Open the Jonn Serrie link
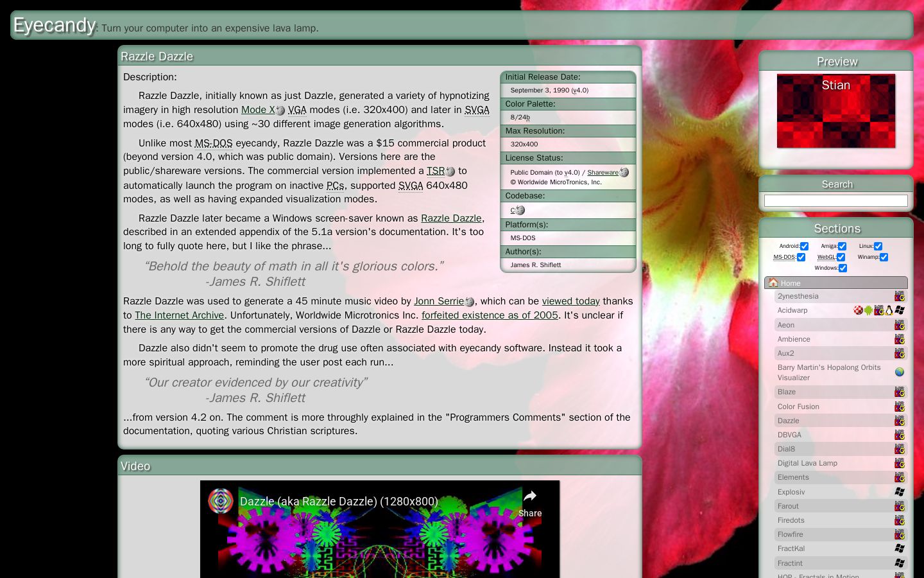The width and height of the screenshot is (924, 578). (x=439, y=301)
